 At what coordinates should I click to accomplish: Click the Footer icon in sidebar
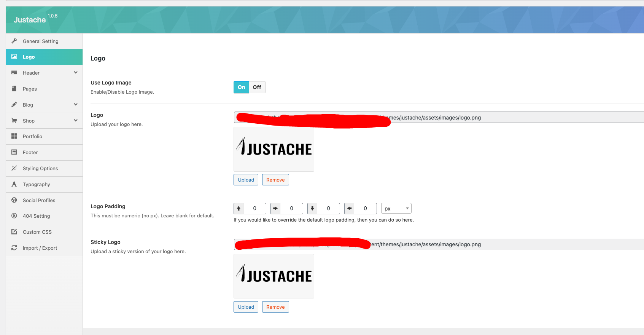pyautogui.click(x=14, y=152)
